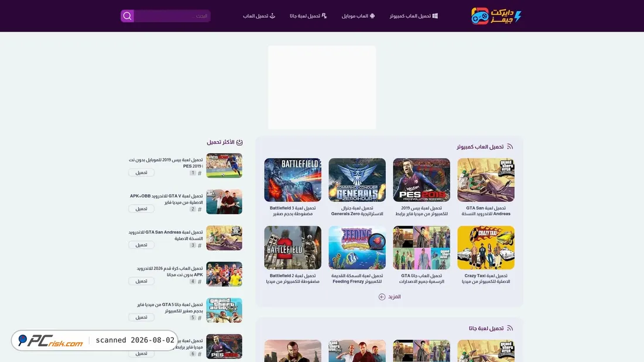Screen dimensions: 644x362
Task: Open the Crazy Taxi thumbnail
Action: pos(486,247)
